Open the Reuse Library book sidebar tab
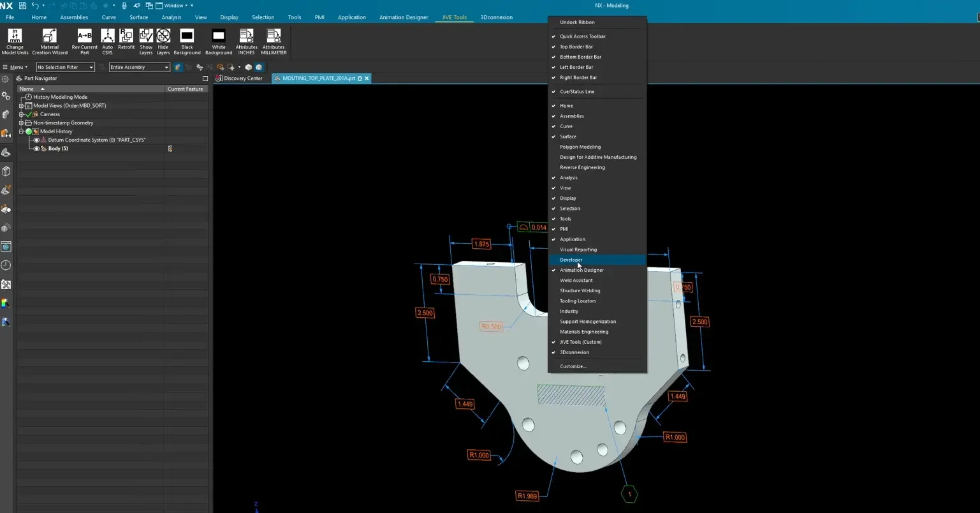The image size is (980, 513). click(x=6, y=171)
